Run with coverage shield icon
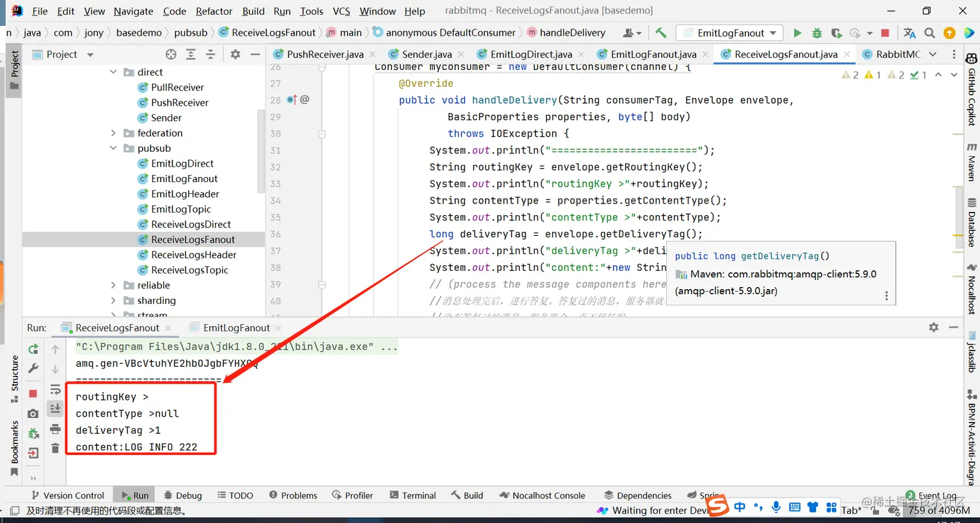 [836, 33]
